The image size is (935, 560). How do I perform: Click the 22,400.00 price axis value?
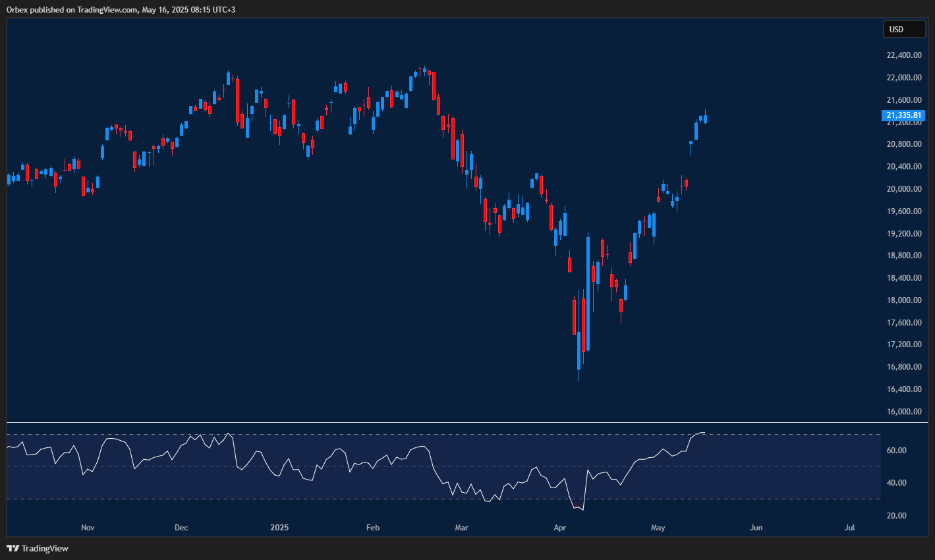pyautogui.click(x=903, y=55)
